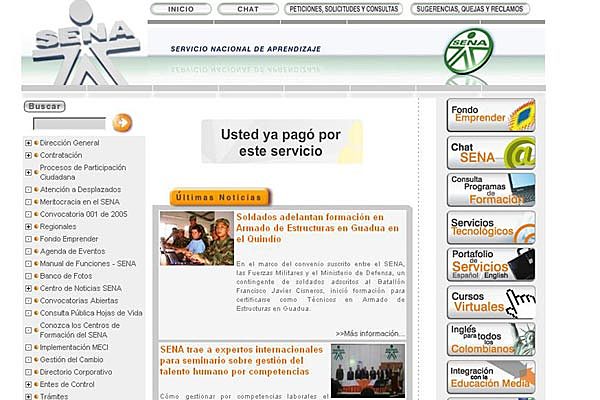Open Atención a Desplazados link
Image resolution: width=600 pixels, height=400 pixels.
[x=80, y=189]
